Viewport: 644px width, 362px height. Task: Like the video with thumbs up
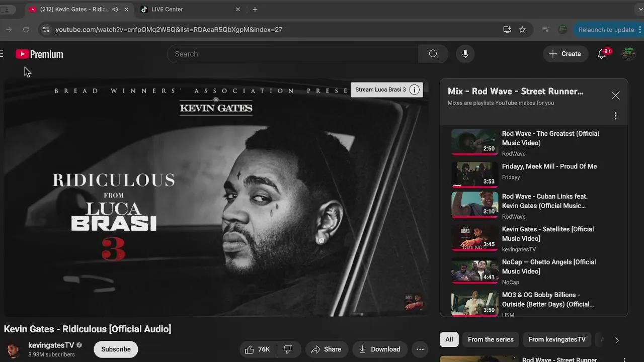[258, 349]
